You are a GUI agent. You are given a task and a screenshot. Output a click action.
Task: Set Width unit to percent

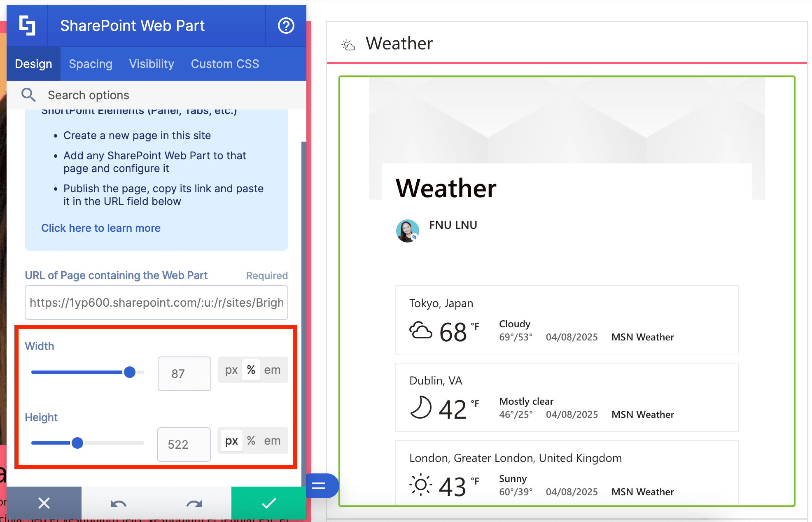(251, 370)
